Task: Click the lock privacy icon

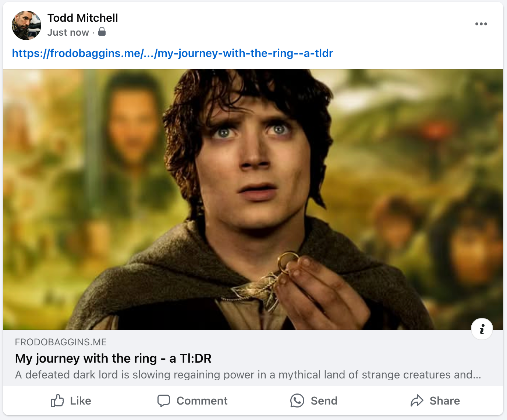Action: coord(102,32)
